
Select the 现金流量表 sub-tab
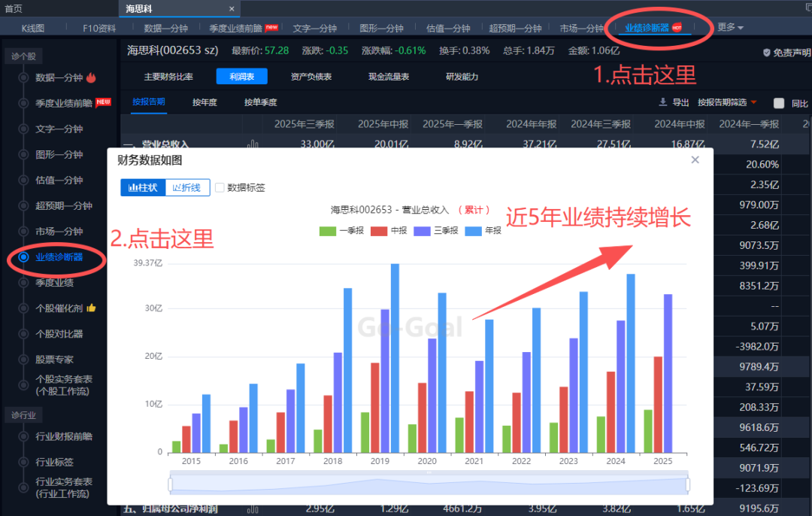click(x=389, y=77)
